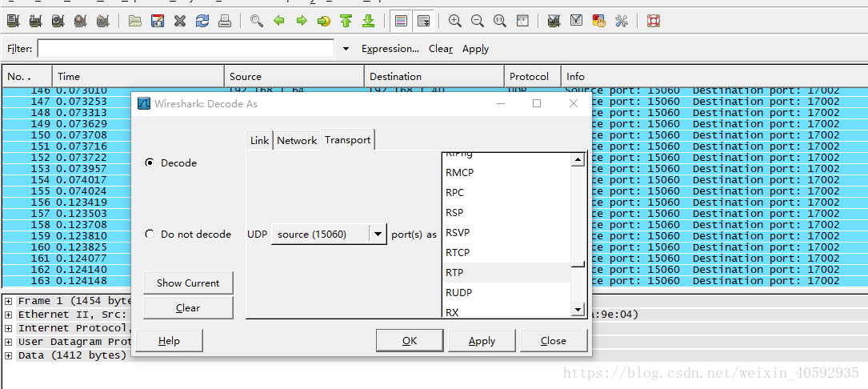Zoom out on packet text
This screenshot has width=868, height=389.
point(477,21)
